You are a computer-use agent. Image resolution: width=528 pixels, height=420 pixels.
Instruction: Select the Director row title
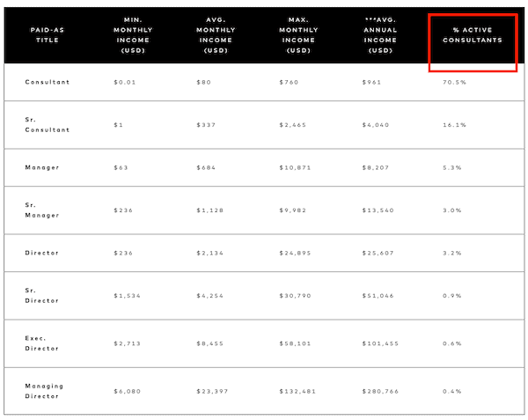pyautogui.click(x=41, y=253)
